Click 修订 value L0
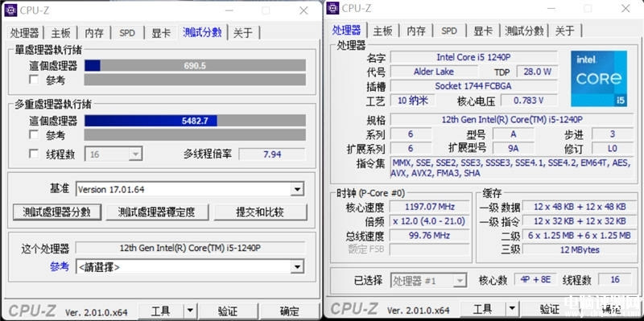This screenshot has width=644, height=321. (613, 148)
